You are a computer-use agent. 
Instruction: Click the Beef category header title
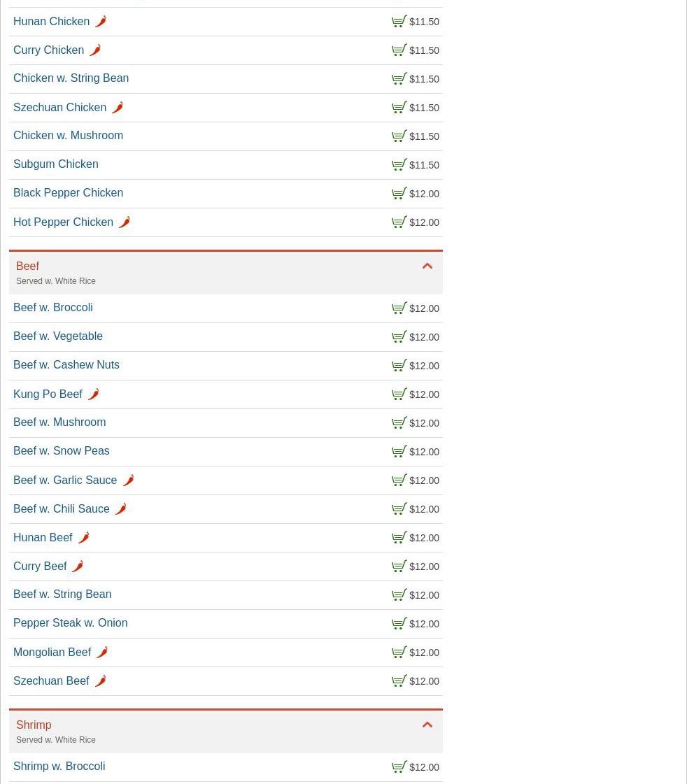pos(27,266)
